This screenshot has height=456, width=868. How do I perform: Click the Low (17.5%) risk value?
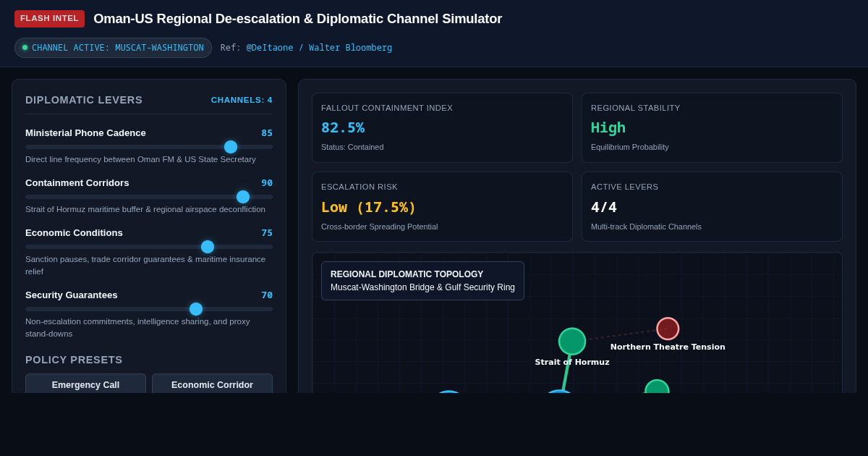(369, 207)
